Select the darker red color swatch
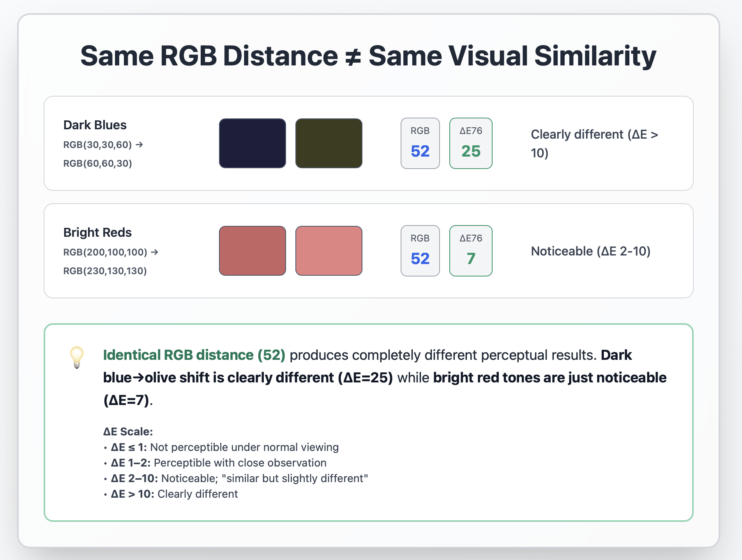This screenshot has width=742, height=560. 253,251
